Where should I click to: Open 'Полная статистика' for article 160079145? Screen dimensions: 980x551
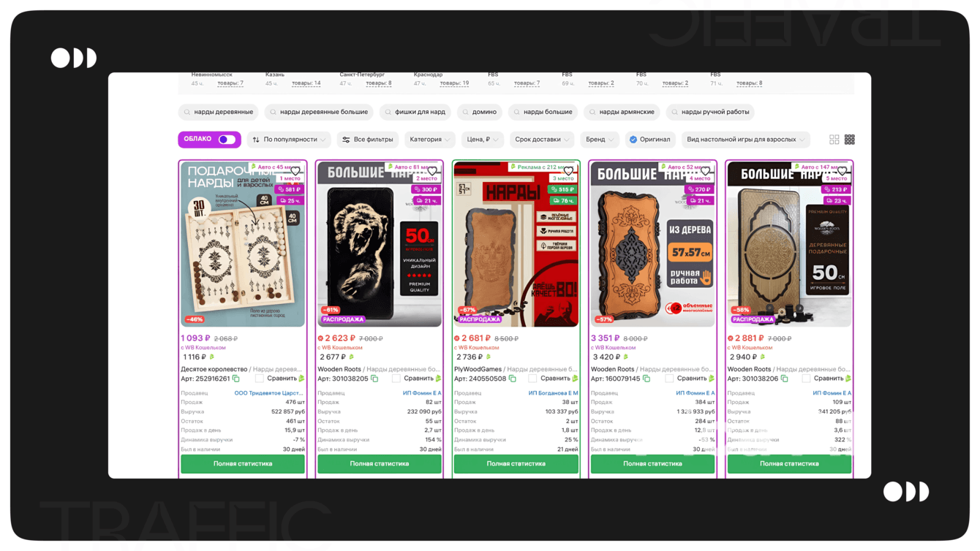[653, 464]
